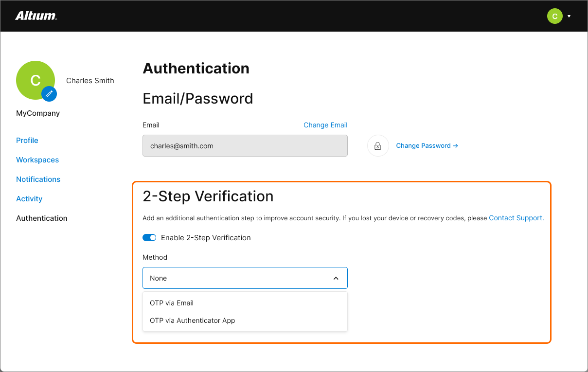Click the Altium logo
This screenshot has height=372, width=588.
tap(36, 16)
